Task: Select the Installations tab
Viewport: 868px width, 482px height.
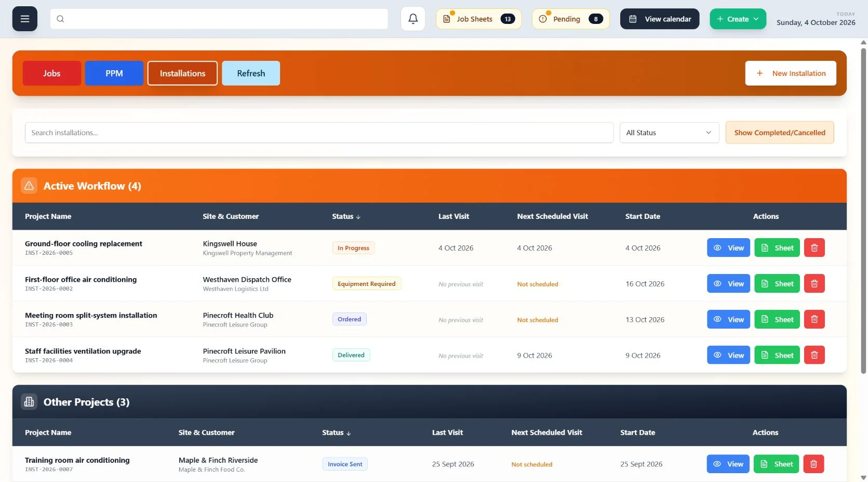Action: coord(182,73)
